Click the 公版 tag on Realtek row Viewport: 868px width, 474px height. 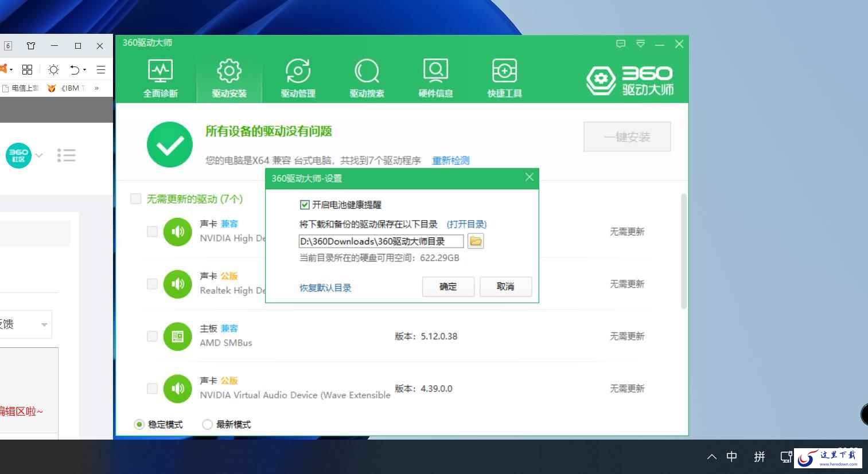pos(229,276)
